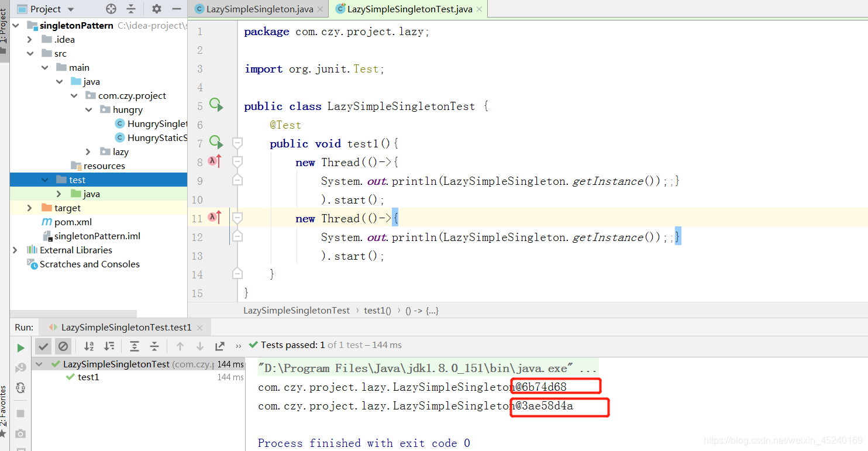This screenshot has width=868, height=451.
Task: Toggle code folding at line 8
Action: tap(237, 162)
